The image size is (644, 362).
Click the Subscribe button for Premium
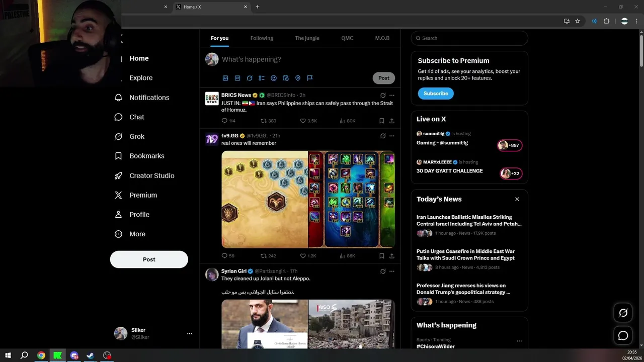(x=436, y=94)
